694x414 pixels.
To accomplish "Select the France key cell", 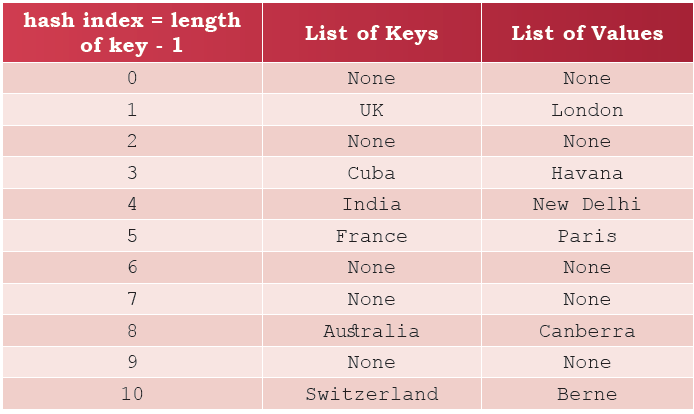I will (372, 236).
